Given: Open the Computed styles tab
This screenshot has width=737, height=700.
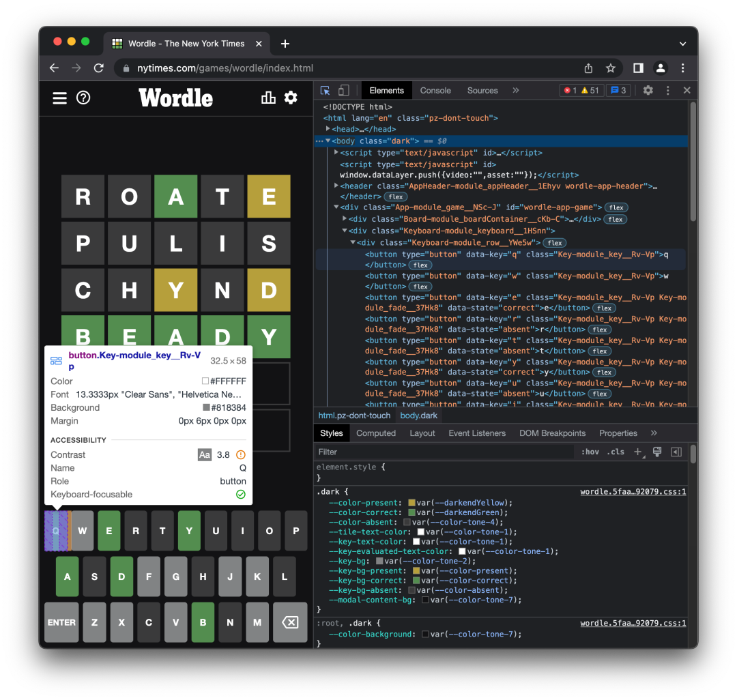Looking at the screenshot, I should 376,433.
